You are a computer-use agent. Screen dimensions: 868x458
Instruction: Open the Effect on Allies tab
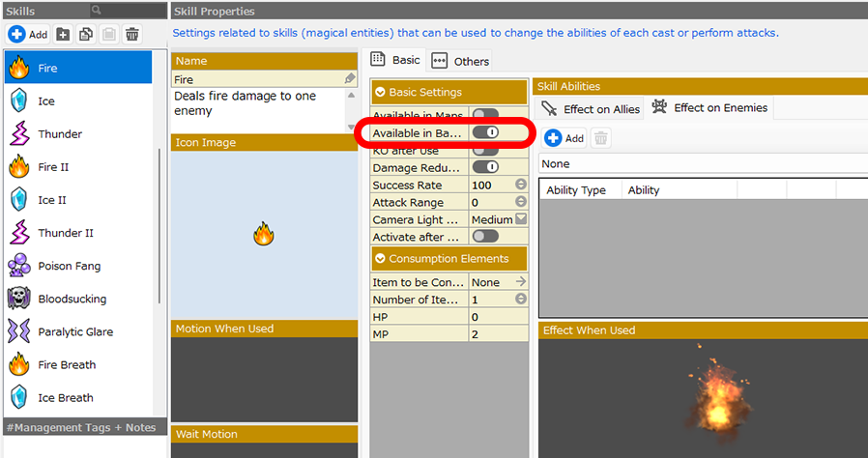tap(591, 109)
